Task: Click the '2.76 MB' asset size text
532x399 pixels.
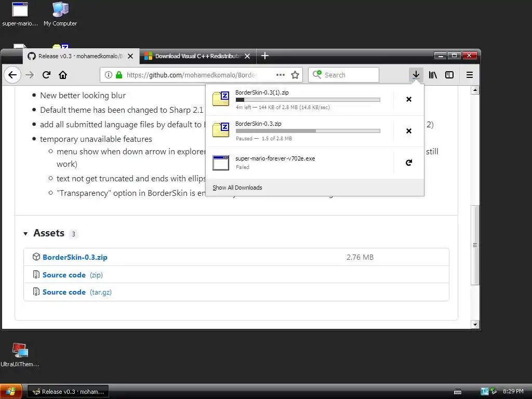Action: coord(360,257)
